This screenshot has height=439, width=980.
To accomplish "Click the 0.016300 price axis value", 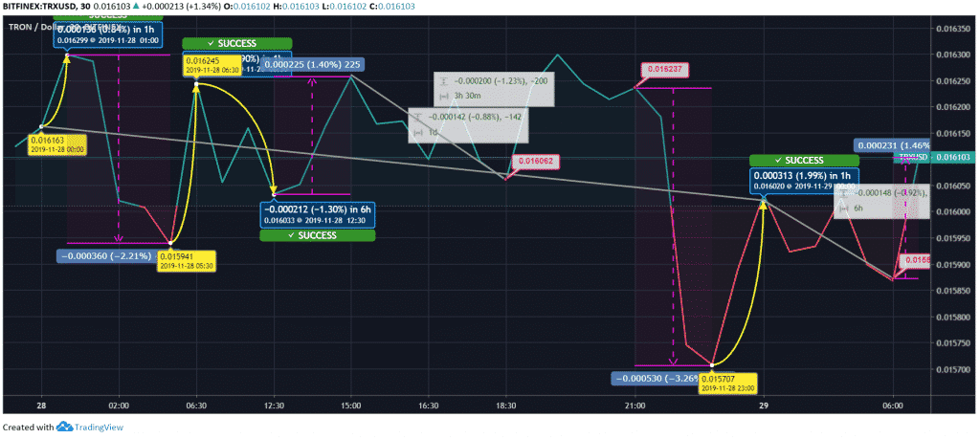I will 953,55.
